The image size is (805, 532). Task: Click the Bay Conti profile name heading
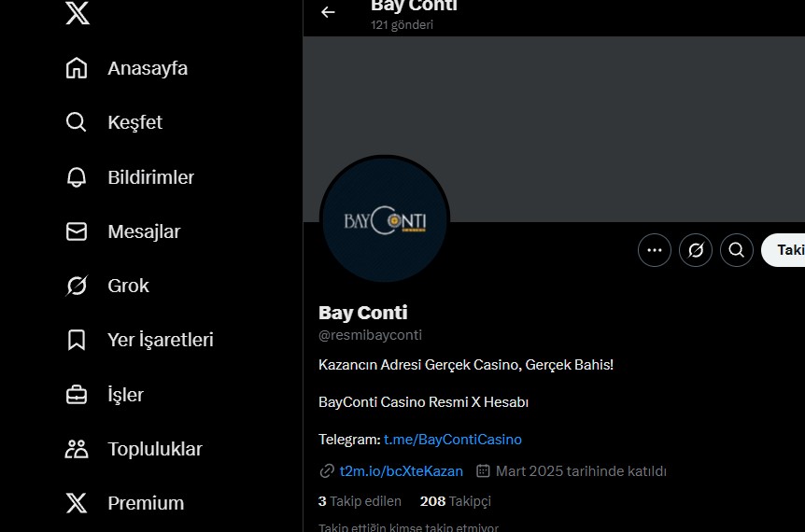point(363,313)
